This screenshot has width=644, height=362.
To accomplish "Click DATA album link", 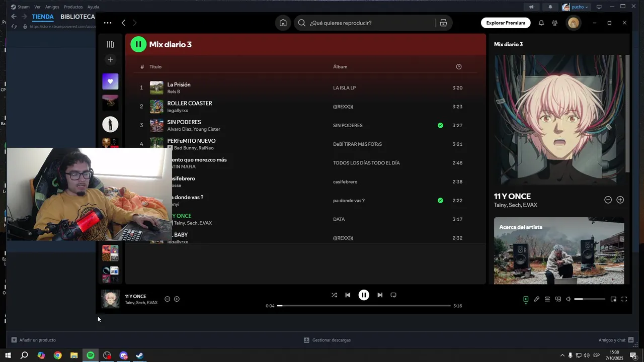I will pyautogui.click(x=339, y=219).
